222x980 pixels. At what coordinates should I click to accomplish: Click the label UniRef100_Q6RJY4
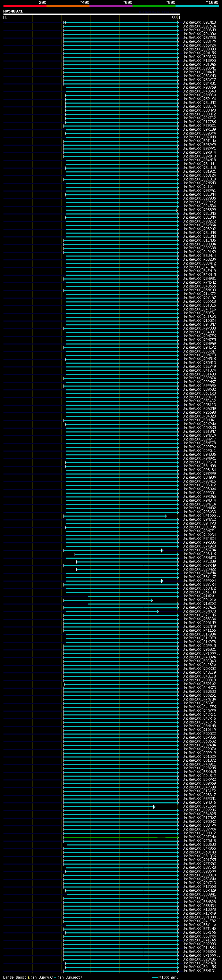pos(199,99)
